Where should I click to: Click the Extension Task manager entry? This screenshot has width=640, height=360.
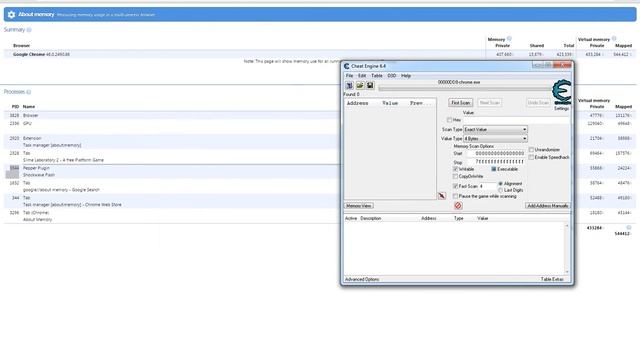(x=52, y=145)
